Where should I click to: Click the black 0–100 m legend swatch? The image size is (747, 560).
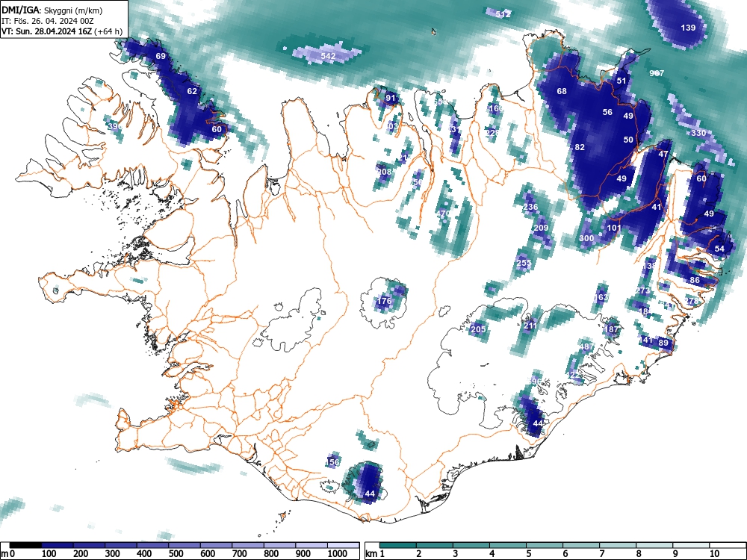coord(25,545)
